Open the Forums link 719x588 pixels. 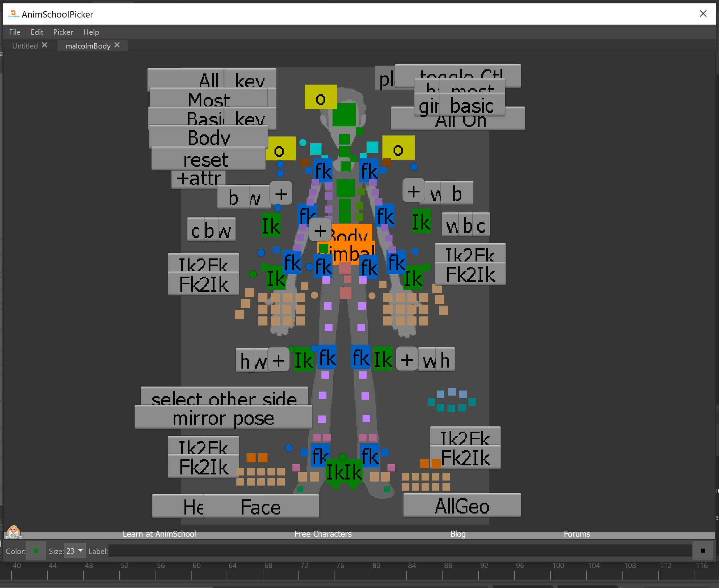click(x=577, y=534)
